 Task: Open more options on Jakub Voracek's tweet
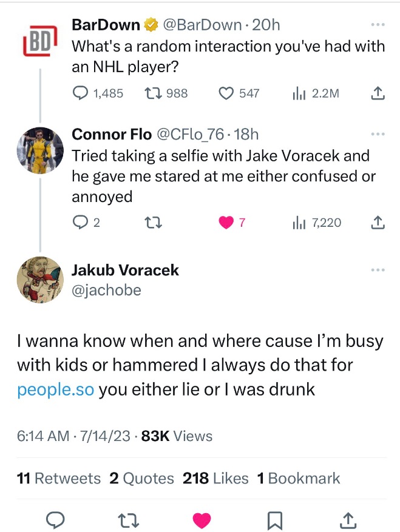pos(378,269)
